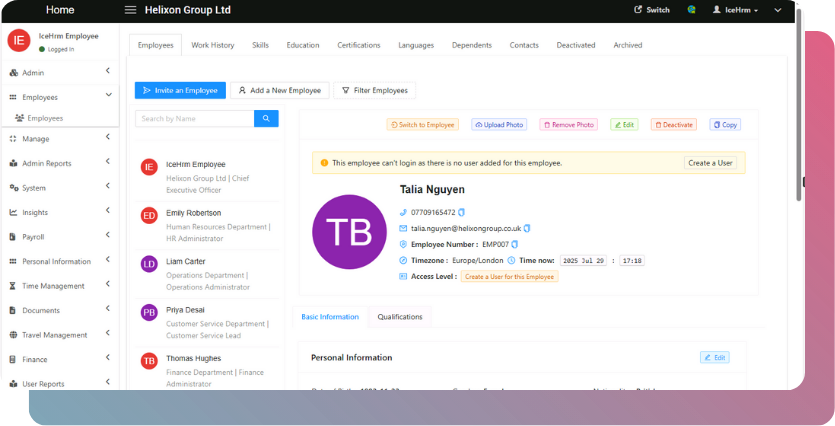Expand the Insights menu chevron

[x=108, y=210]
